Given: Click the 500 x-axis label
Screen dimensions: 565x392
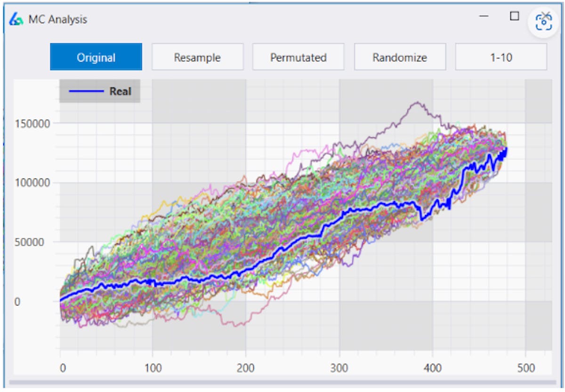Looking at the screenshot, I should pyautogui.click(x=525, y=368).
